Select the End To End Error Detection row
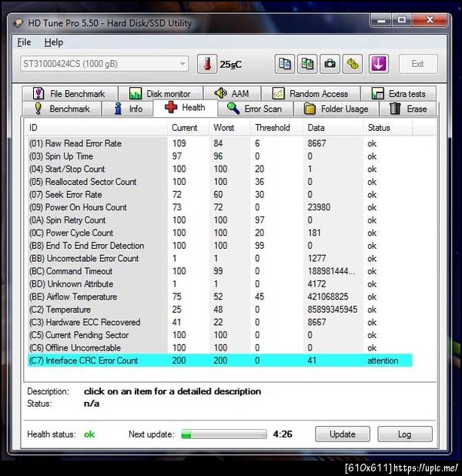462x476 pixels. (x=219, y=245)
